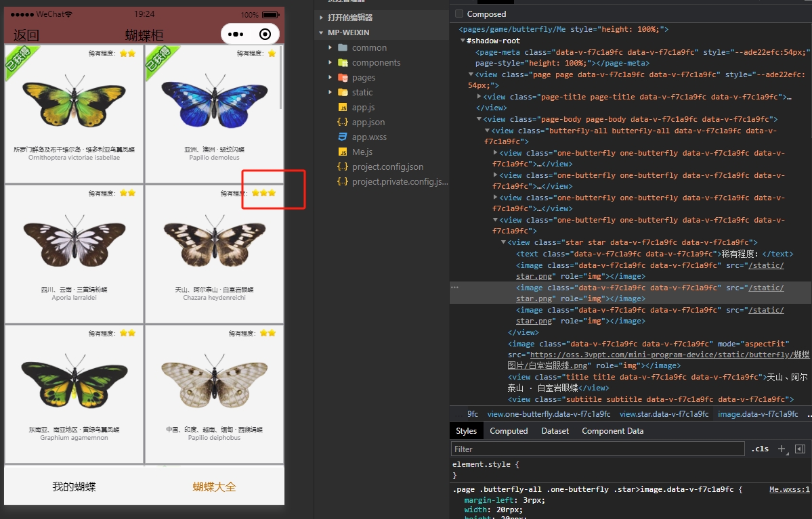Click the stylesheet icon beside app.wxss
812x519 pixels.
(342, 137)
